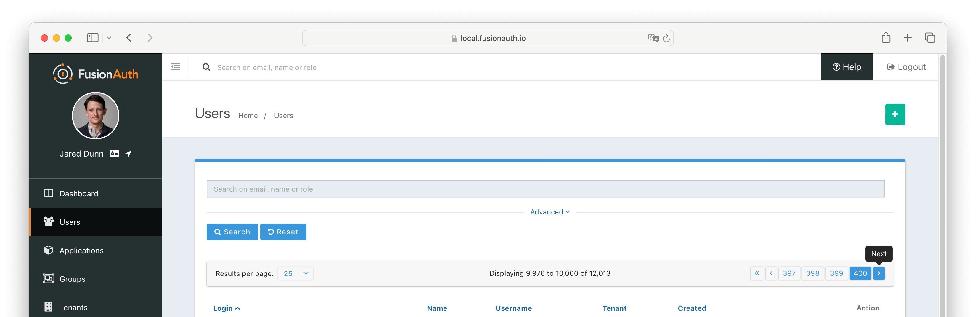Image resolution: width=980 pixels, height=317 pixels.
Task: Open the Results per page dropdown
Action: coord(295,273)
